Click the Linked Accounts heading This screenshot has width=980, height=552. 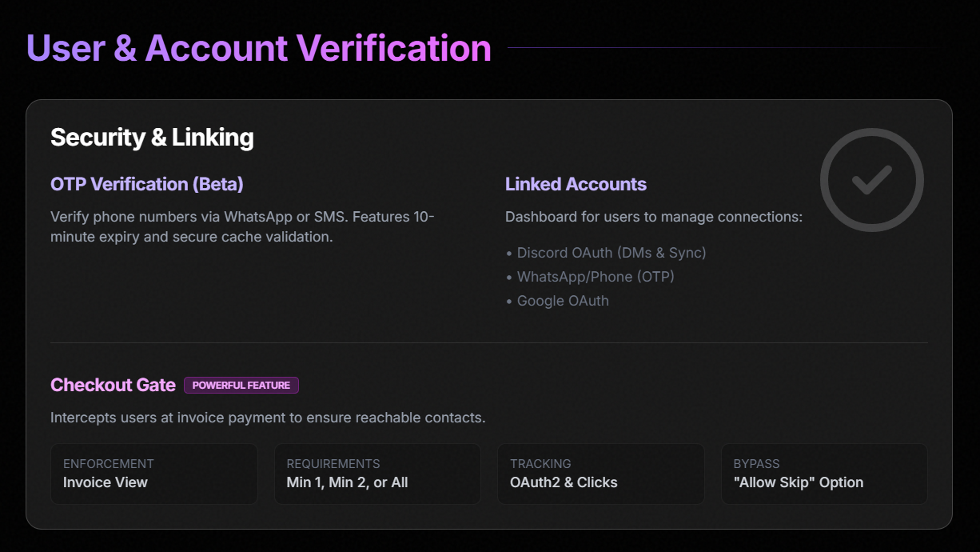576,184
